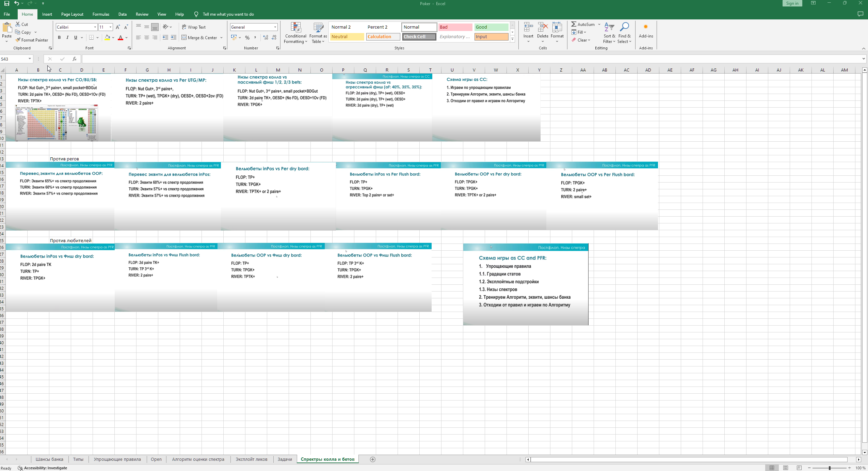
Task: Activate the Format Painter brush
Action: pyautogui.click(x=32, y=40)
